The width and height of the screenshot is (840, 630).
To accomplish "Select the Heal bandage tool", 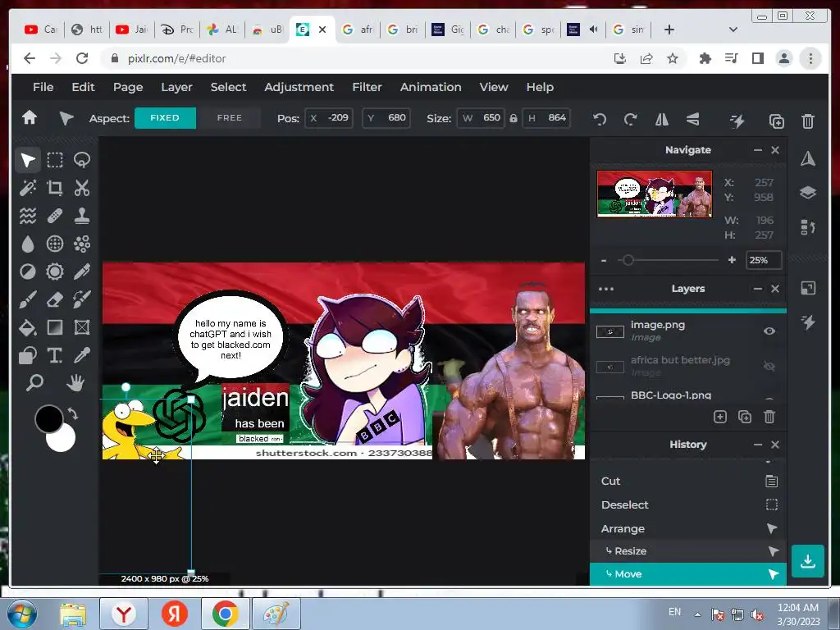I will click(55, 216).
